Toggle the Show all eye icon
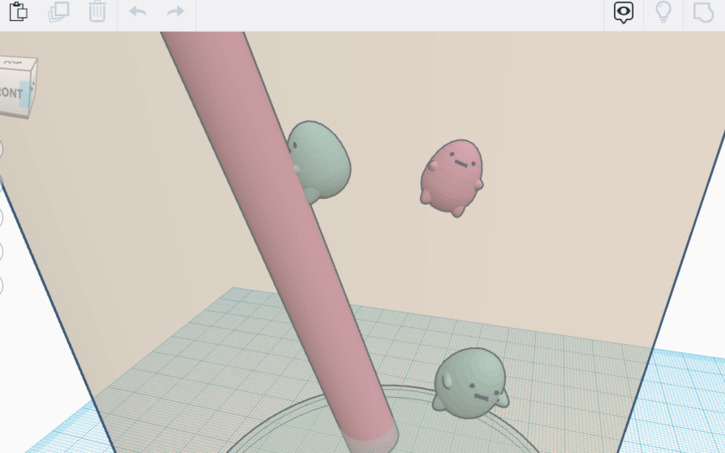 pos(623,12)
